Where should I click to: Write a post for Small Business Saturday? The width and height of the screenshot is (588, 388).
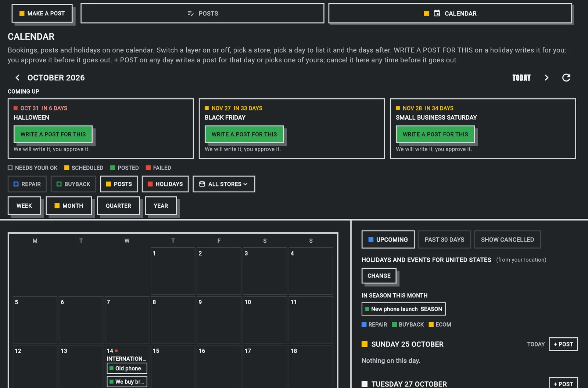pyautogui.click(x=435, y=134)
